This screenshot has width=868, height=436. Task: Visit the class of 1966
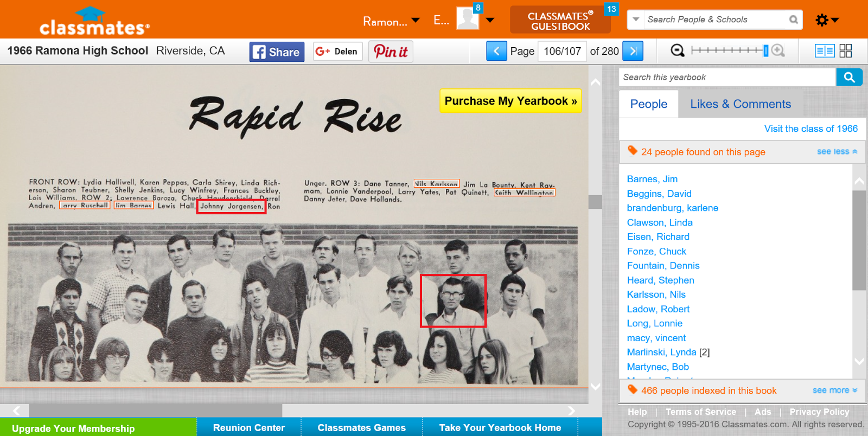point(811,129)
